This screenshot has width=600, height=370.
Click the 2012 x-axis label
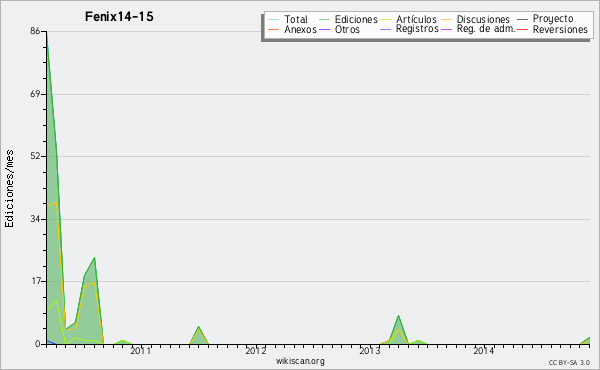click(255, 350)
